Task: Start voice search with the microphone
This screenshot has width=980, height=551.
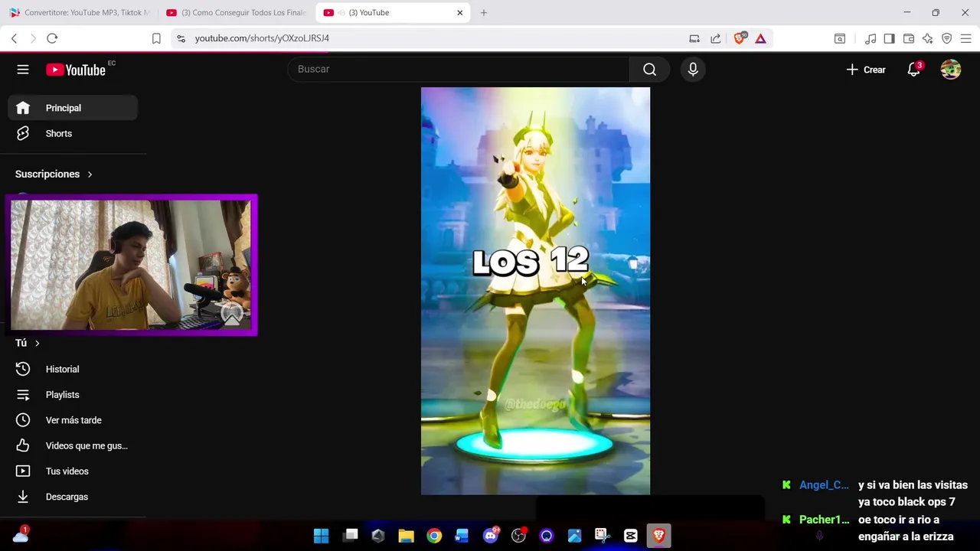Action: (693, 70)
